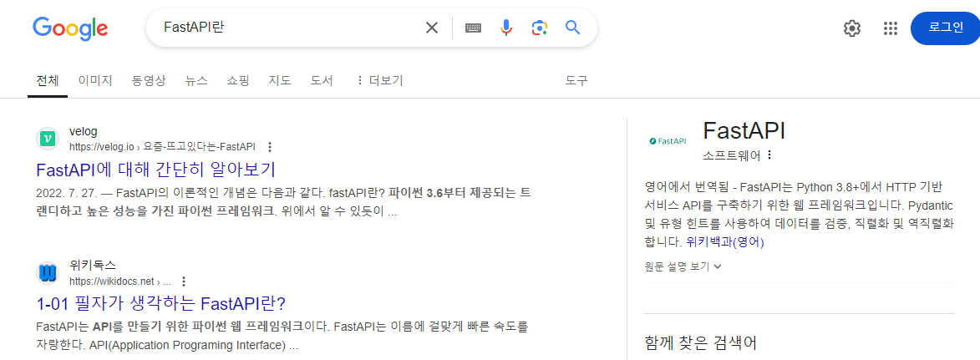Open more options for velog result
980x360 pixels.
(269, 147)
